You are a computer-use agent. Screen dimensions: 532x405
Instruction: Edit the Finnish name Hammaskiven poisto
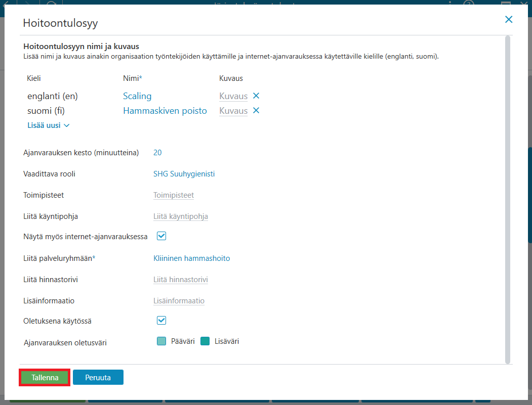[x=165, y=111]
